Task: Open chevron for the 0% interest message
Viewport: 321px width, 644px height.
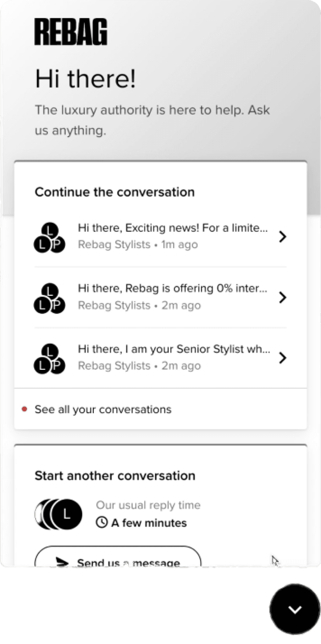Action: [x=283, y=297]
